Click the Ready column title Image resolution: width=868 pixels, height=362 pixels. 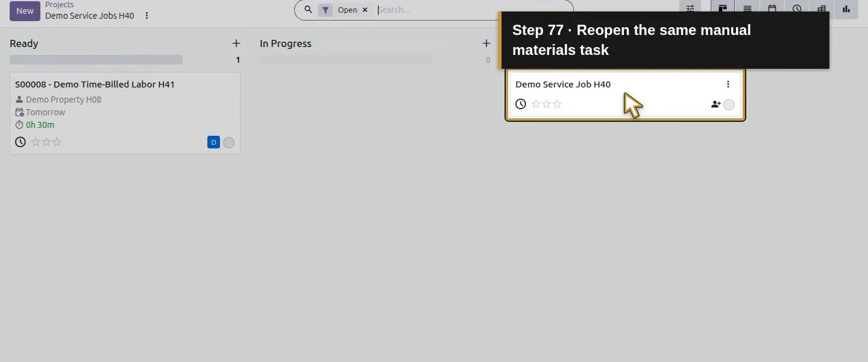[24, 43]
